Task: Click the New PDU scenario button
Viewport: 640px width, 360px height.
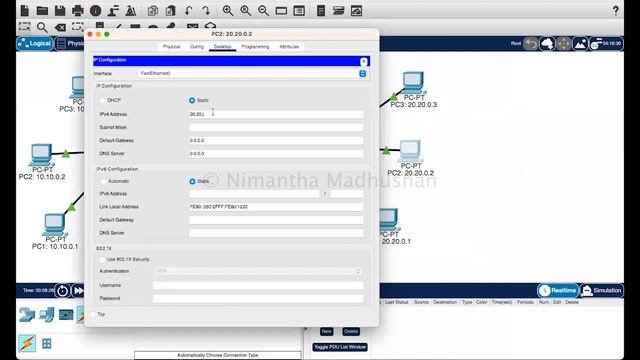Action: 326,331
